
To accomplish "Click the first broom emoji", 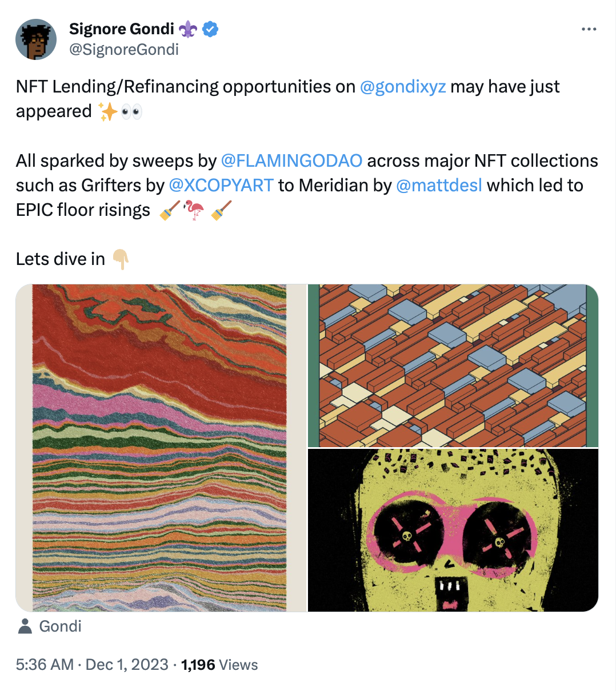I will click(x=169, y=210).
